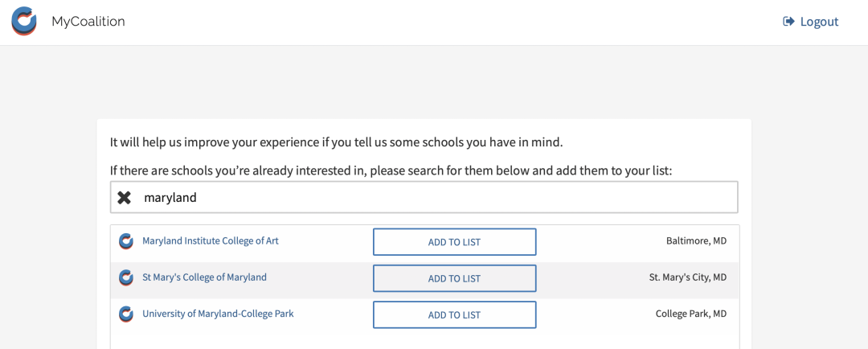Click the St Mary's College of Maryland logo icon

pos(126,277)
